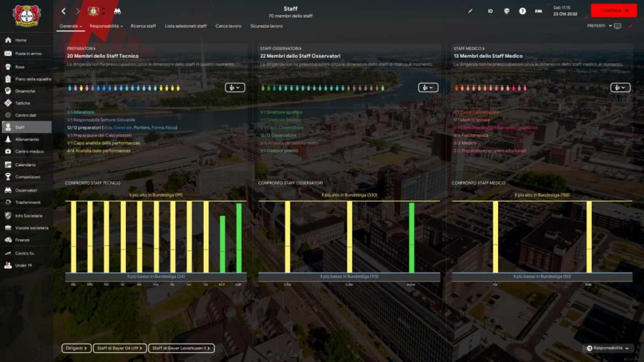Open the Dirigenti button at bottom left
Image resolution: width=644 pixels, height=362 pixels.
[x=75, y=348]
